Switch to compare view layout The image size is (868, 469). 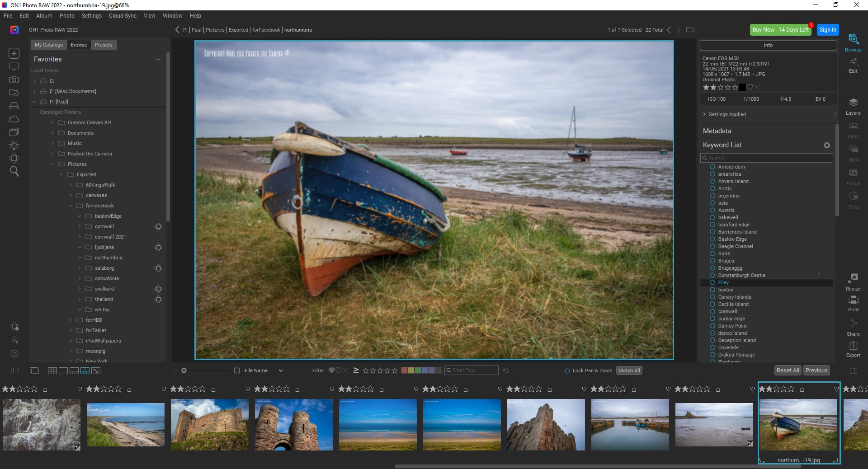point(85,371)
